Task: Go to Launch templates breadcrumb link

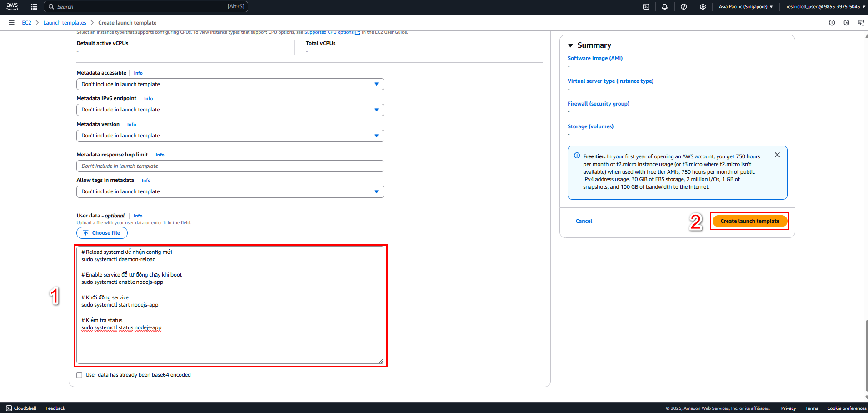Action: coord(65,23)
